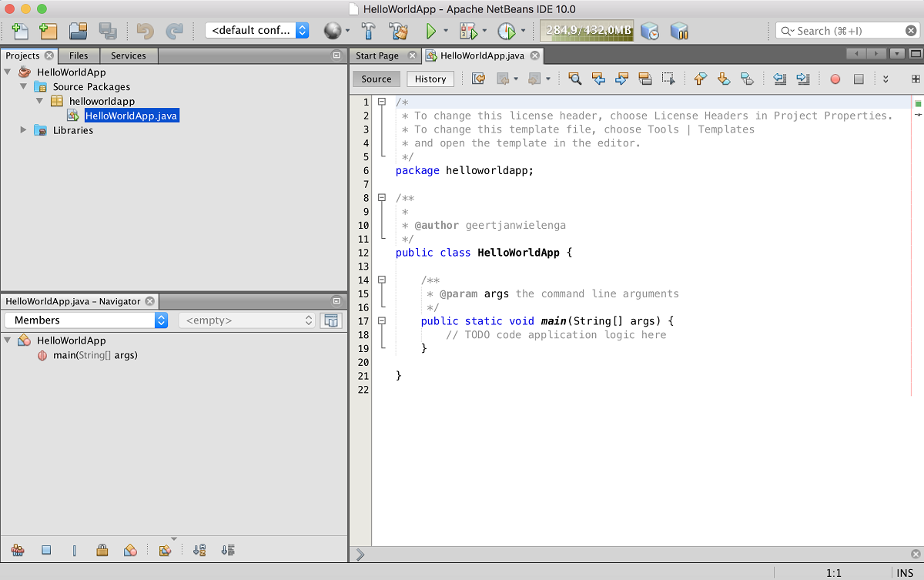Toggle Show Inherited Members in Navigator
Screen dimensions: 924x580
point(18,550)
